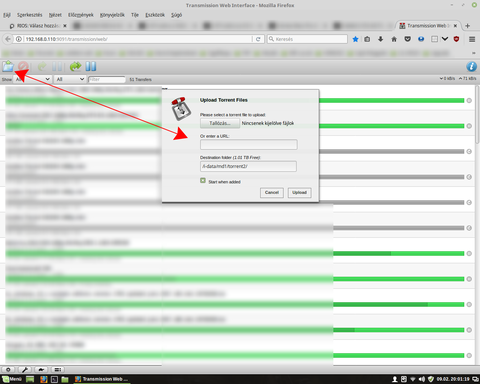480x384 pixels.
Task: Click the Tallózás browse button
Action: click(220, 123)
